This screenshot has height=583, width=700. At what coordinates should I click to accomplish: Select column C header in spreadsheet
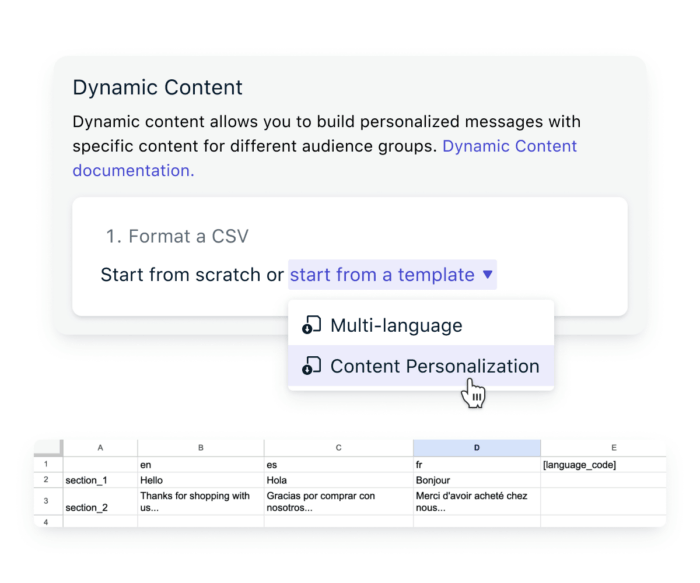tap(338, 448)
